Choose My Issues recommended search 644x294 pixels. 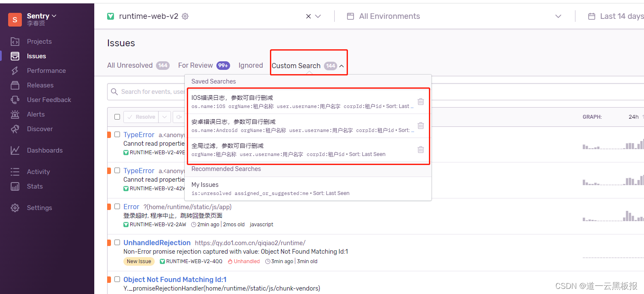(308, 189)
